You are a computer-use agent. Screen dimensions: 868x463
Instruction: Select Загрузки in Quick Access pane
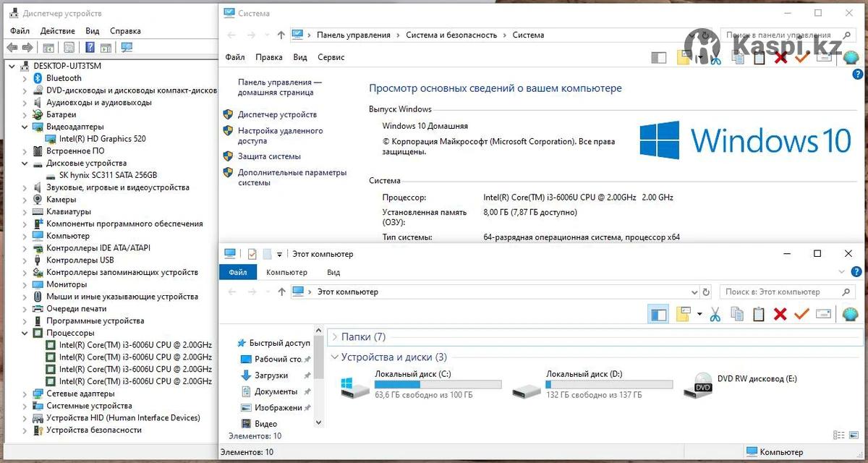pyautogui.click(x=271, y=375)
